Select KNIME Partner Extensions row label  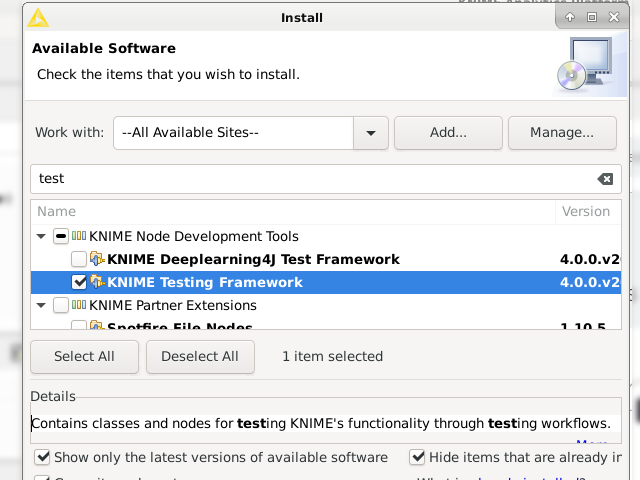pyautogui.click(x=173, y=305)
